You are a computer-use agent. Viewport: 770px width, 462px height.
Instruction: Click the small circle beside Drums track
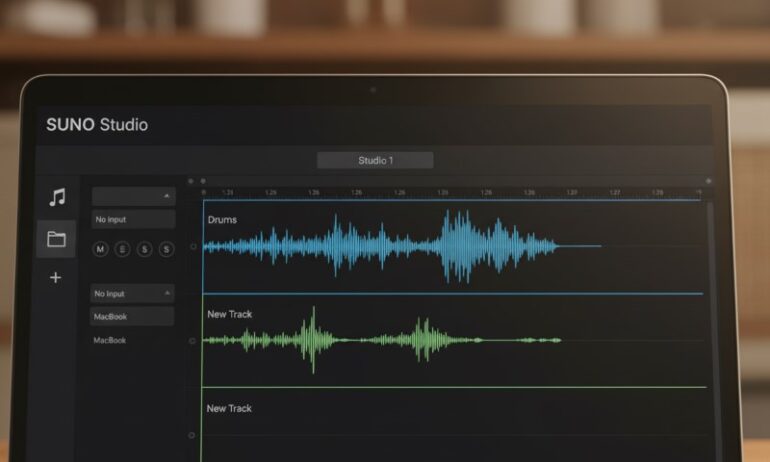tap(193, 247)
